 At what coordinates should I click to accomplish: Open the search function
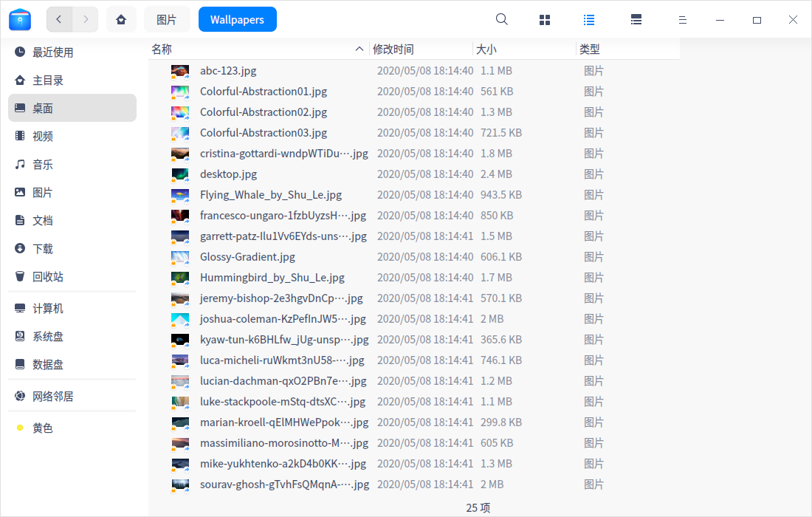(x=501, y=19)
